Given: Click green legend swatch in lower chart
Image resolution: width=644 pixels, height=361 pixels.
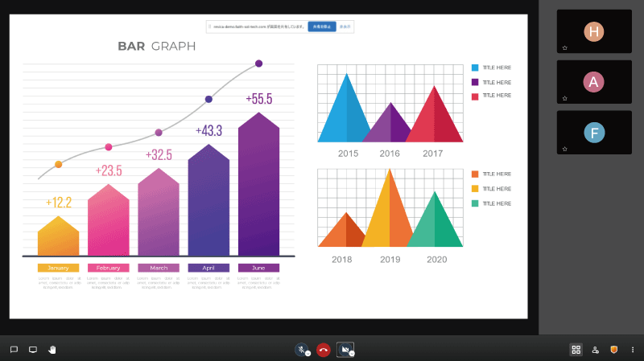Looking at the screenshot, I should pos(475,203).
